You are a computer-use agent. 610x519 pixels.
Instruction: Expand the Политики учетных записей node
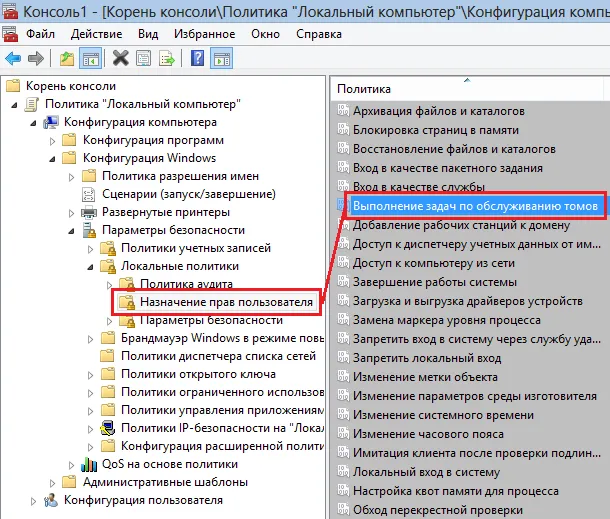point(91,249)
